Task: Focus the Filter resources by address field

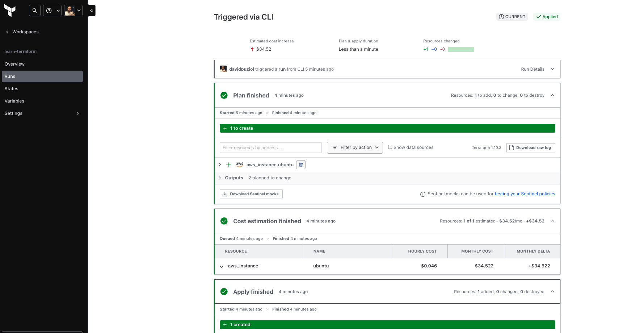Action: point(270,148)
